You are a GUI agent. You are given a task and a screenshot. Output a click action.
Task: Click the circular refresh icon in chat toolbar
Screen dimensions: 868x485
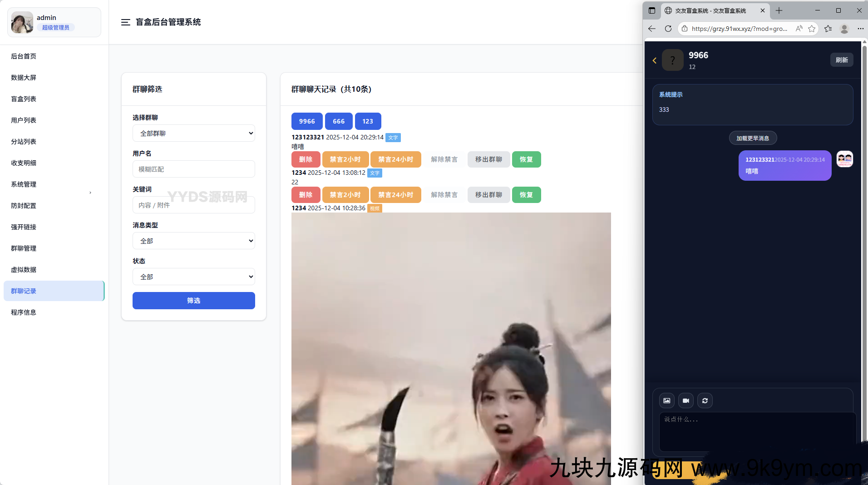pyautogui.click(x=705, y=401)
